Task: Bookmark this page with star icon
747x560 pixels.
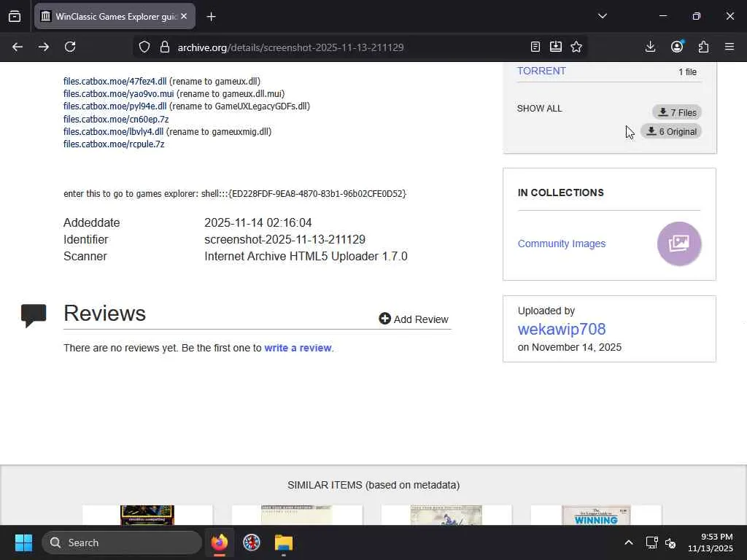Action: (576, 47)
